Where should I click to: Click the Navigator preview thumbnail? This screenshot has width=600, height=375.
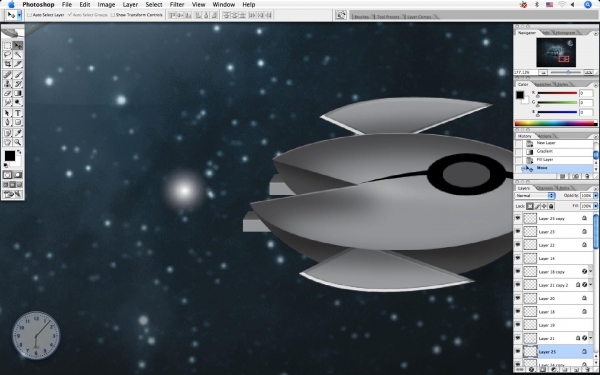click(556, 52)
